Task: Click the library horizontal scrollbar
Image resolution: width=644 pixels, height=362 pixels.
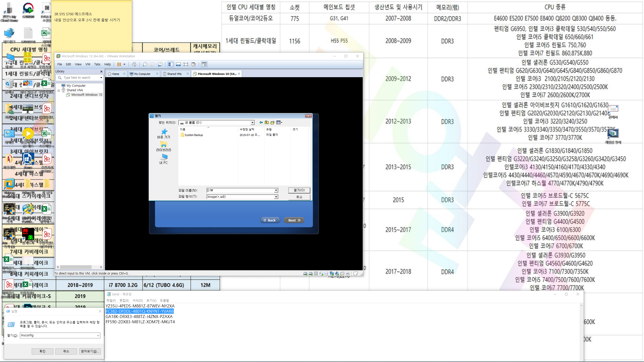Action: coord(80,267)
